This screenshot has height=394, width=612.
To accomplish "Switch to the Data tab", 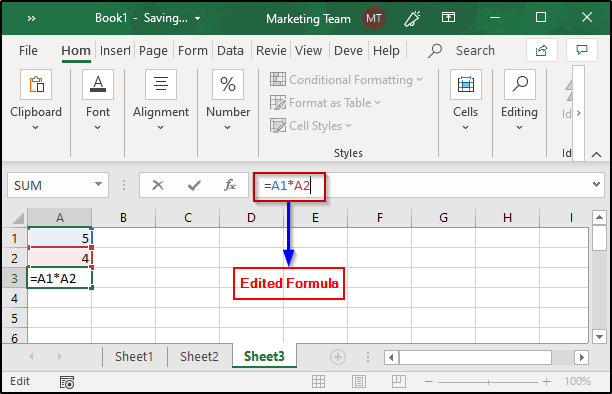I will (230, 50).
